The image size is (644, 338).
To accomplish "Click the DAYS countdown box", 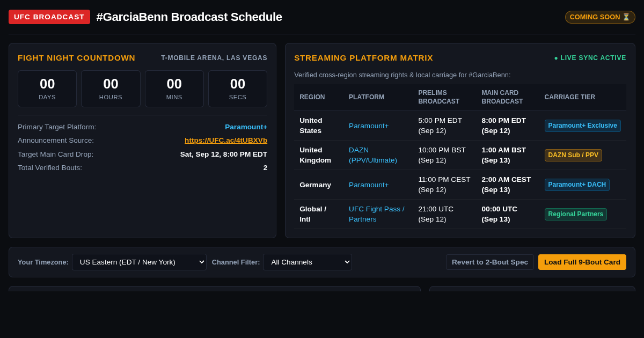I will [x=47, y=89].
